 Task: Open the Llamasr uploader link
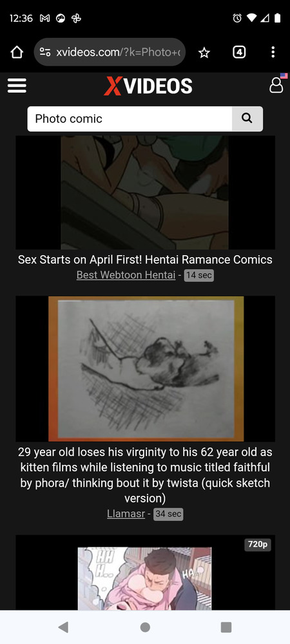(126, 513)
